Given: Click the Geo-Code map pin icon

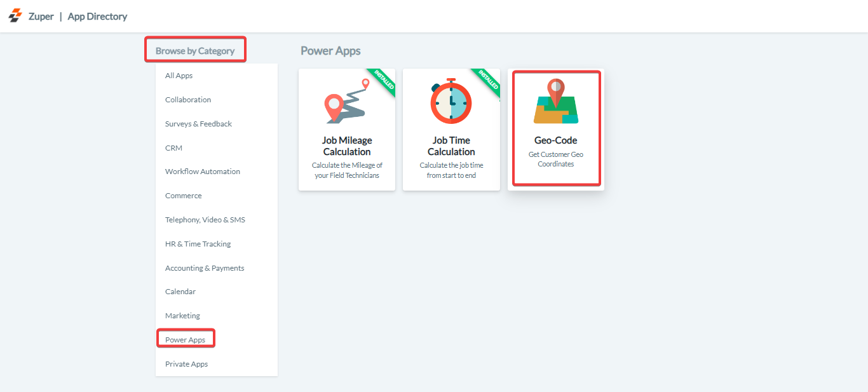Looking at the screenshot, I should 556,101.
